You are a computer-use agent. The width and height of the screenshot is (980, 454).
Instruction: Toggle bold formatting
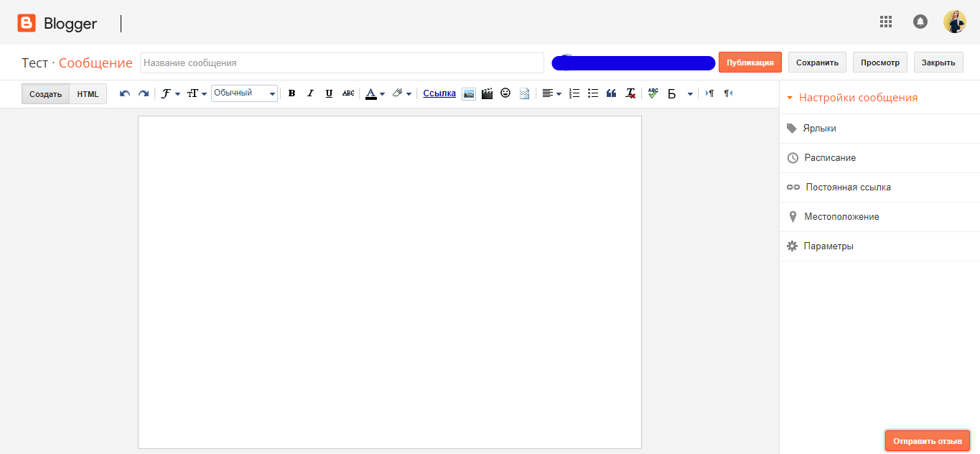pos(291,93)
